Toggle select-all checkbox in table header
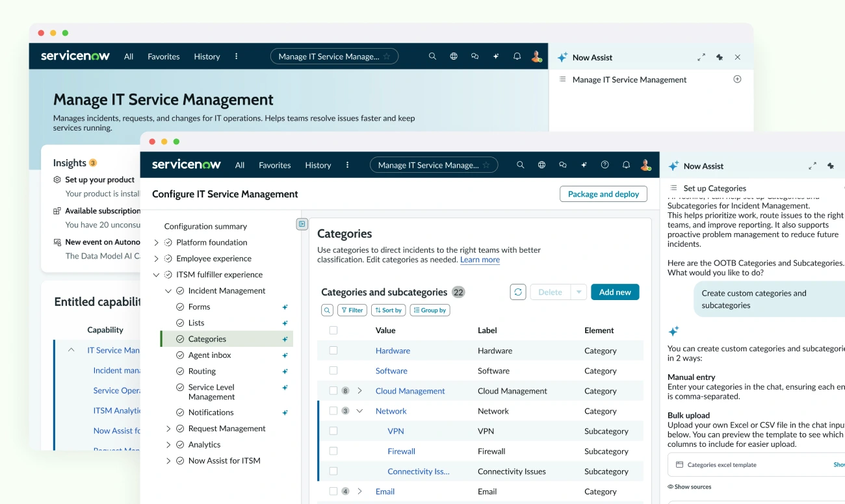The image size is (845, 504). 333,330
